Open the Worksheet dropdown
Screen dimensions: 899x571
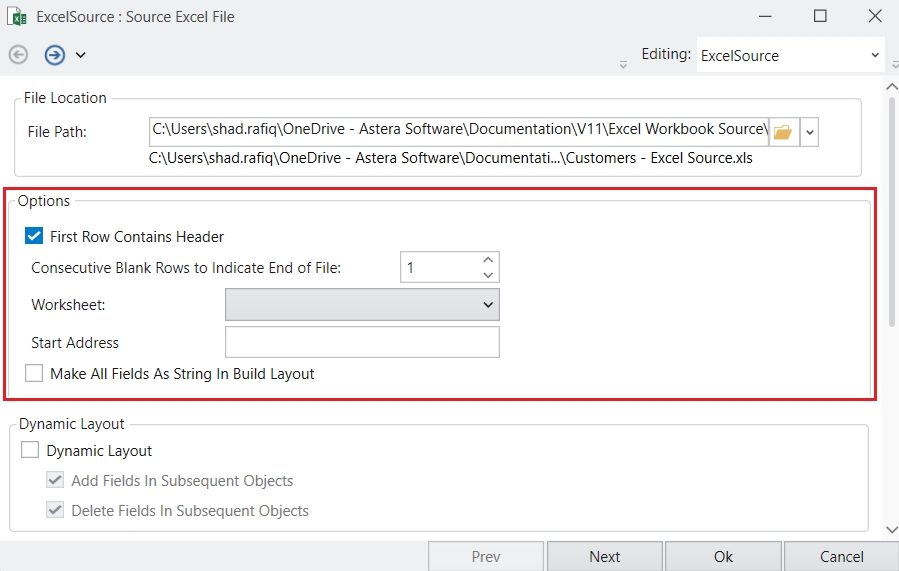pyautogui.click(x=362, y=304)
